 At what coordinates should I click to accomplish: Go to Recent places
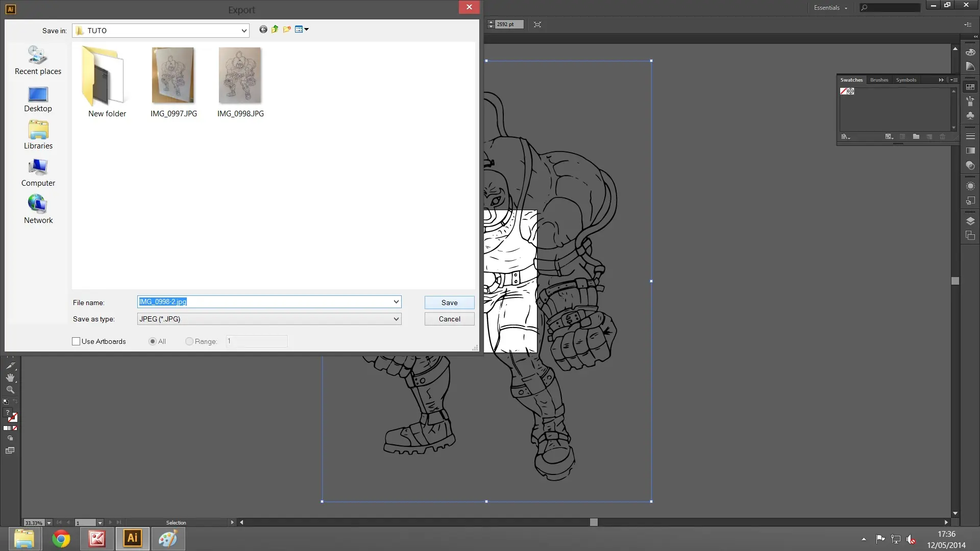38,60
